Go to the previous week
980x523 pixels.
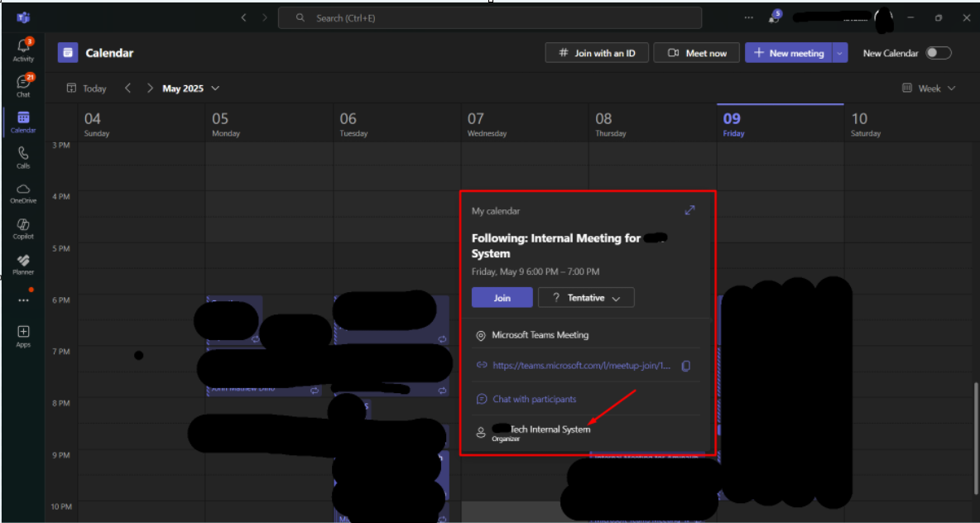pos(127,88)
